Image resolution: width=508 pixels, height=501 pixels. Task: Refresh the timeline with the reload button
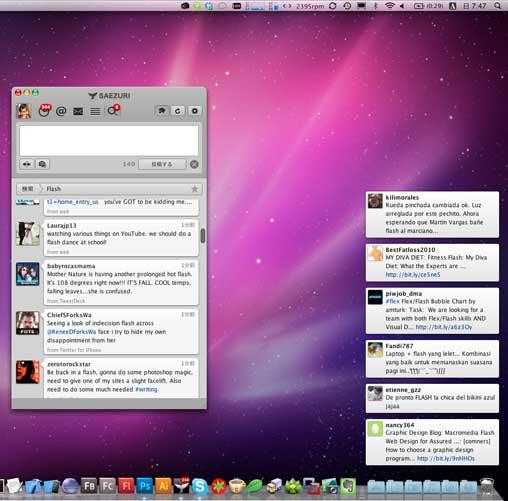[178, 111]
